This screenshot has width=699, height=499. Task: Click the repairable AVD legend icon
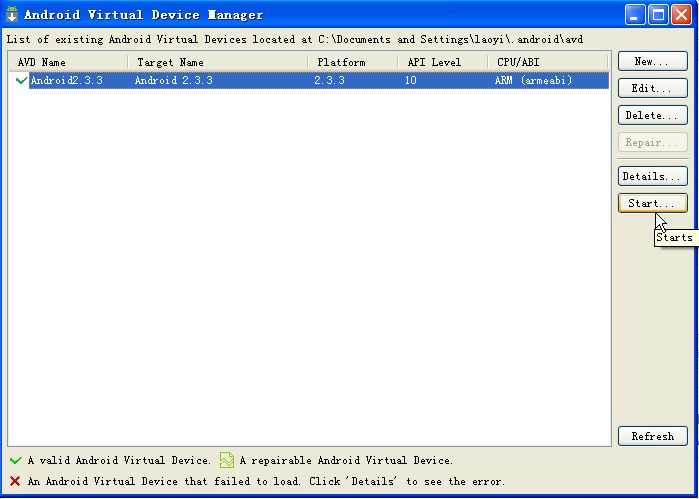point(227,460)
